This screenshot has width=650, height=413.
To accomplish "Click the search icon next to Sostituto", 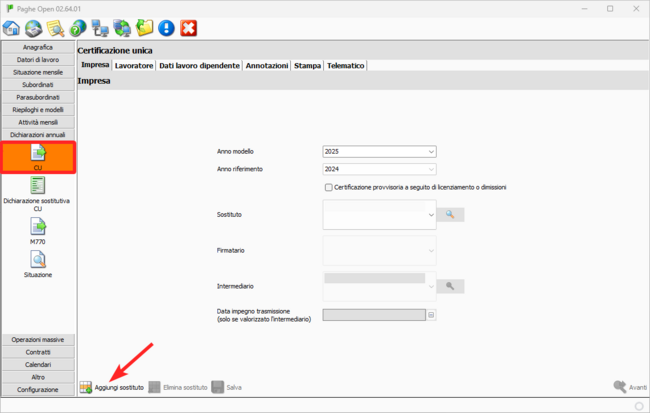I will tap(451, 214).
